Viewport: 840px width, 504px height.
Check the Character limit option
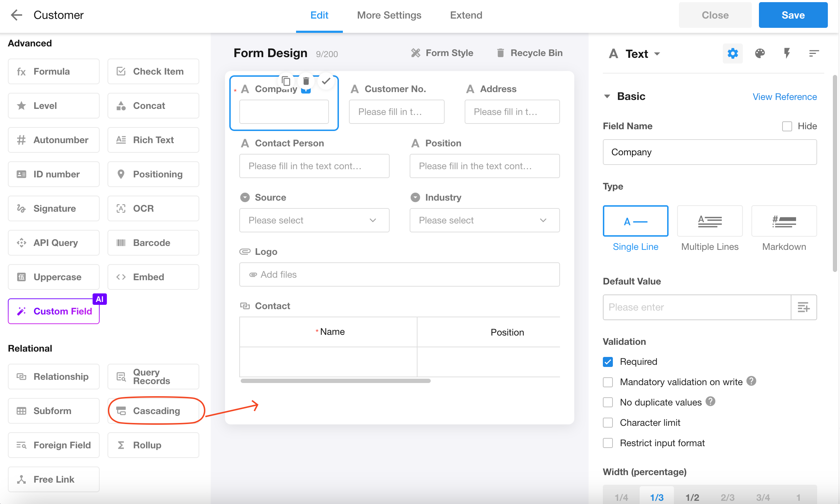[x=608, y=423]
